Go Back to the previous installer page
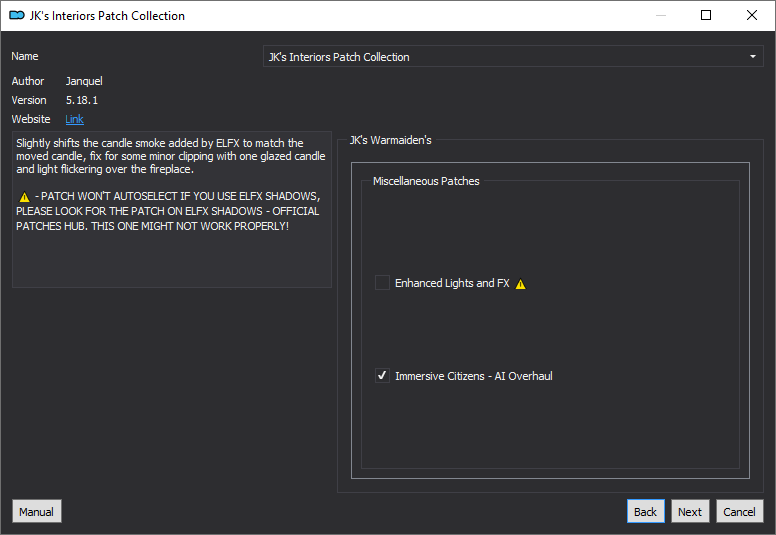The width and height of the screenshot is (776, 535). click(x=645, y=511)
